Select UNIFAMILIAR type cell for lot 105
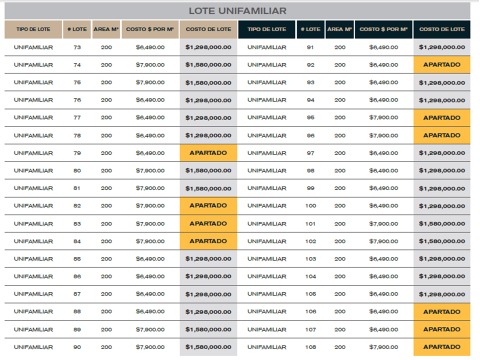The image size is (480, 360). pyautogui.click(x=267, y=294)
